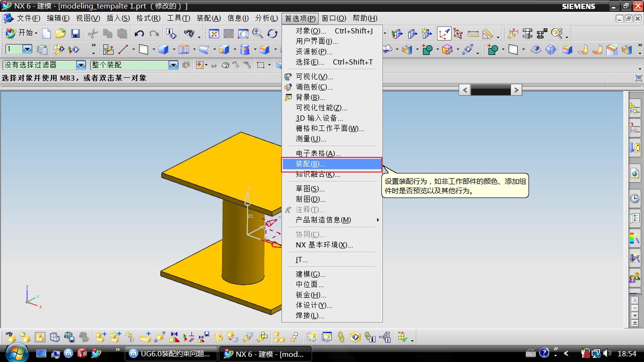This screenshot has height=362, width=644.
Task: Click the binoculars find icon
Action: click(x=189, y=33)
